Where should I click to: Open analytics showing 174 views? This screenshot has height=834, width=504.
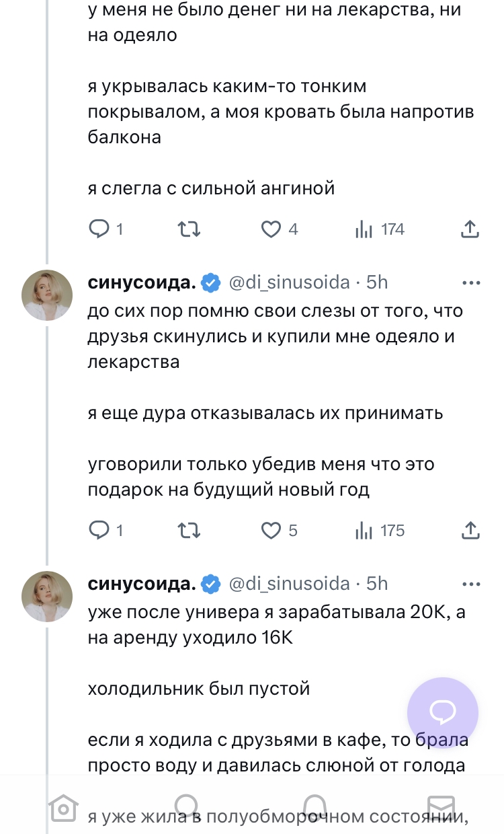point(364,229)
